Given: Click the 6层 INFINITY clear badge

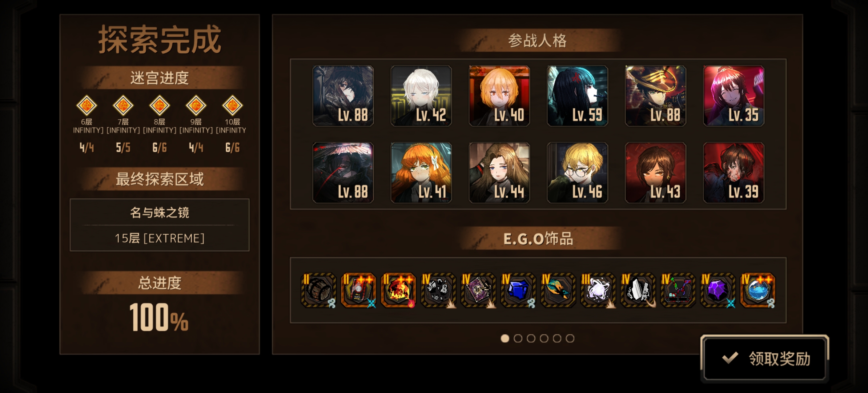Looking at the screenshot, I should [87, 106].
